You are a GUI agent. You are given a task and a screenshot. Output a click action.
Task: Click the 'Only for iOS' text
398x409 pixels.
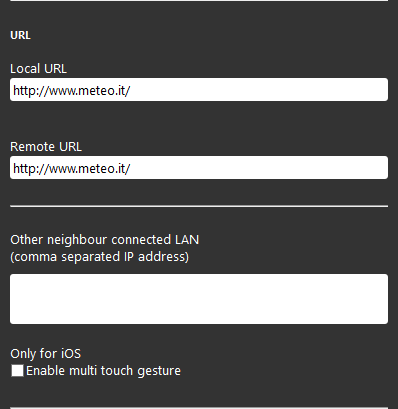point(46,354)
